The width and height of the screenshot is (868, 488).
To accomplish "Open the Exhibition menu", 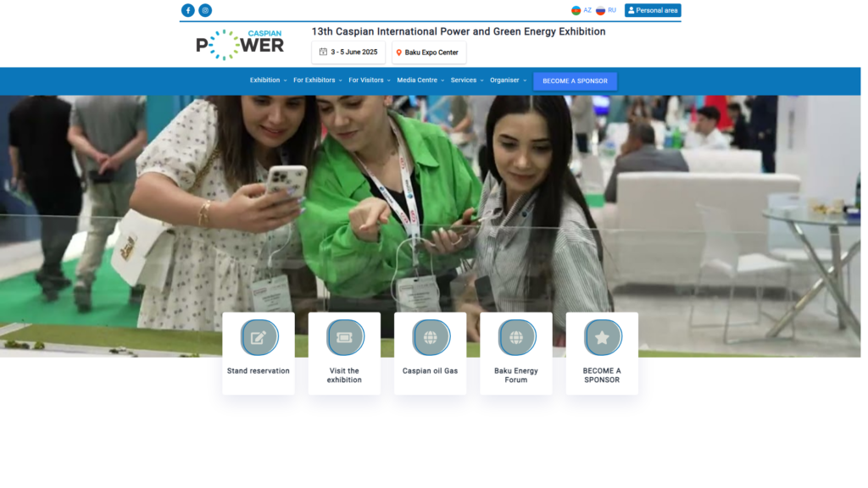I will (x=264, y=80).
